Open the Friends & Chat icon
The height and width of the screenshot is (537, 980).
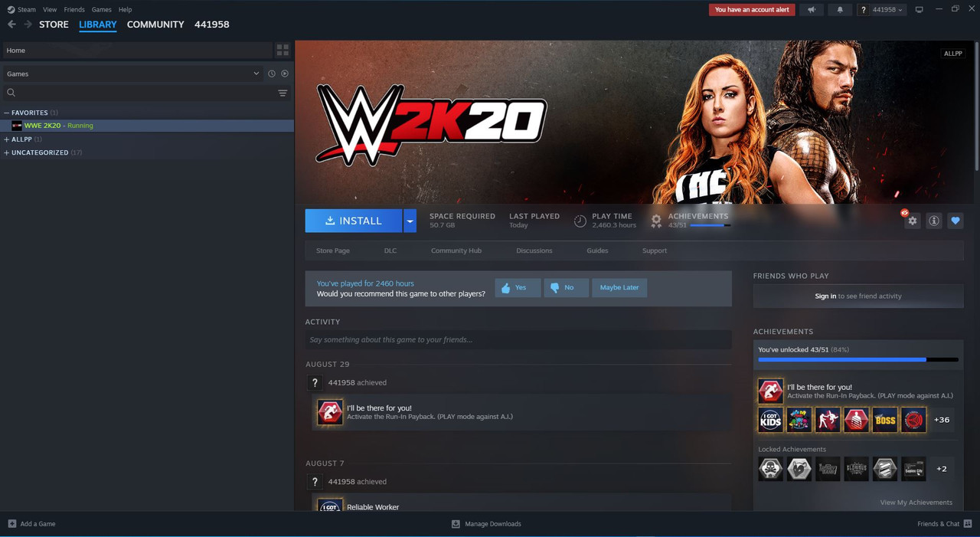coord(967,524)
